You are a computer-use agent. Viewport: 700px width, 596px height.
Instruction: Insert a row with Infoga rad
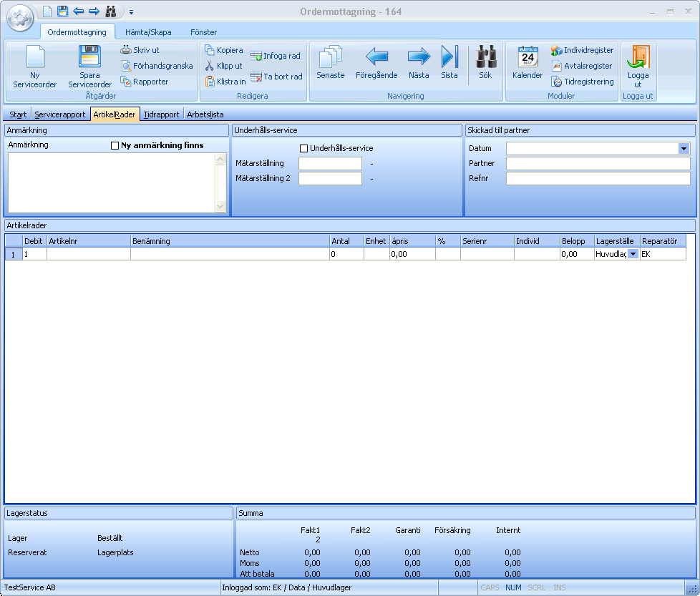276,56
